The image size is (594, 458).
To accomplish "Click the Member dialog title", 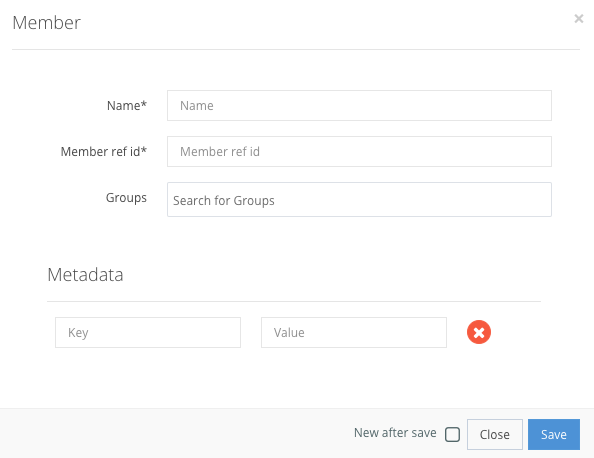I will click(x=47, y=23).
